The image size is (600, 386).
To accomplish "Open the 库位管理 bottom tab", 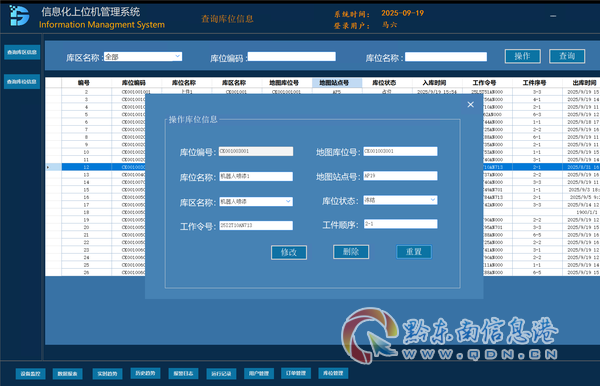I will pos(333,373).
